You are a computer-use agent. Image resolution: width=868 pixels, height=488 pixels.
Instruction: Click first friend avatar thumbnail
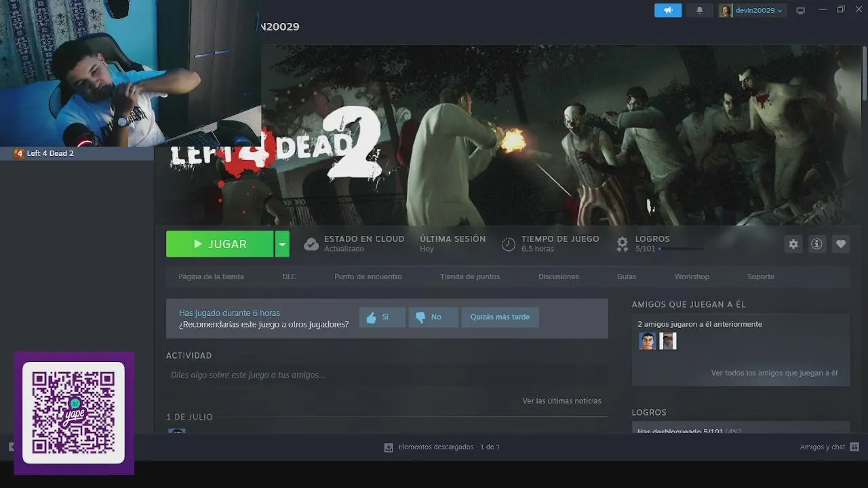pos(647,341)
